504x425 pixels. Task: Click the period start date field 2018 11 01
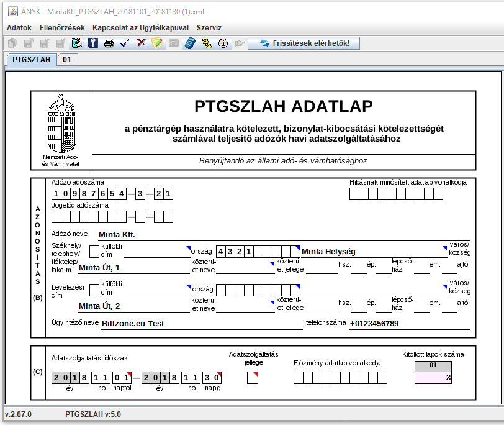pos(92,378)
